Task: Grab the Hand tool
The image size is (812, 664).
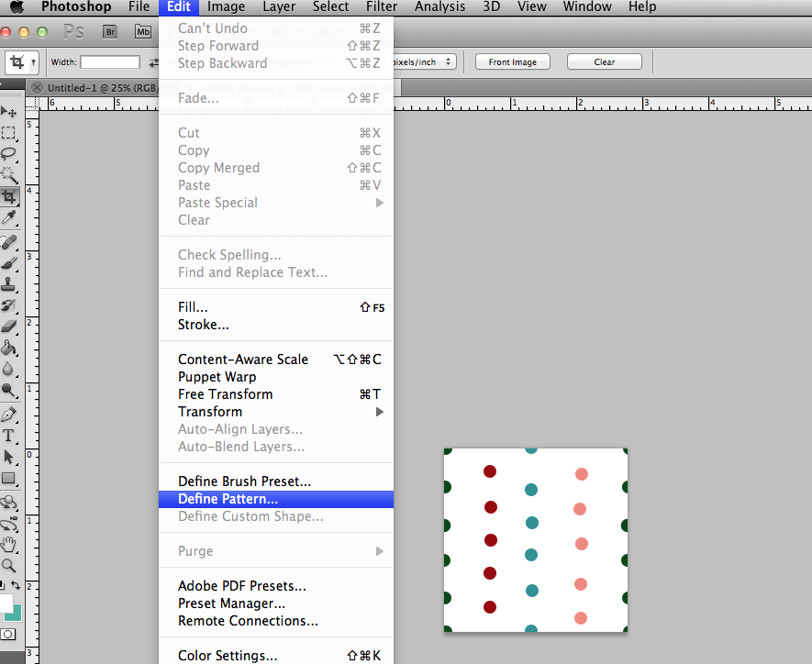Action: point(9,544)
